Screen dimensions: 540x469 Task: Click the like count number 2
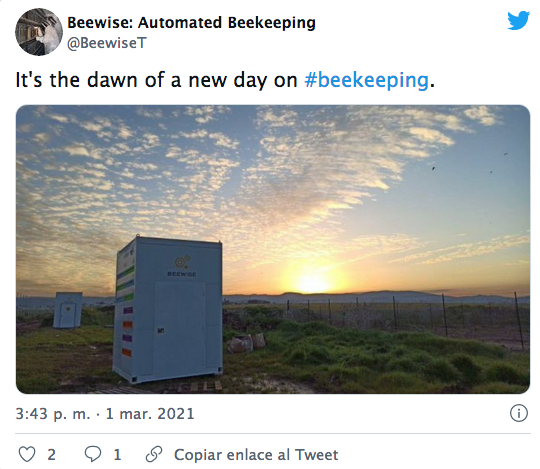coord(51,455)
